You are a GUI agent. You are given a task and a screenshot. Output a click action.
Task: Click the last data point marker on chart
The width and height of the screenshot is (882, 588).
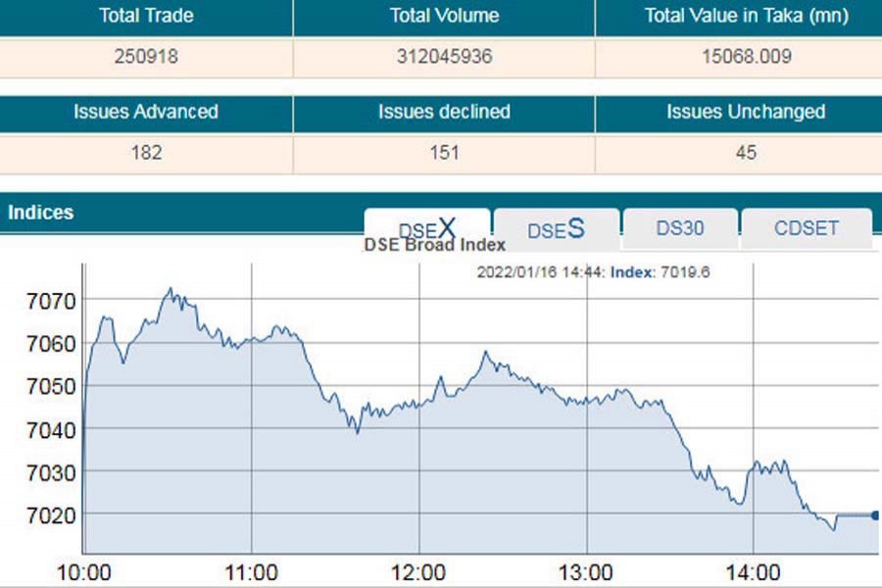pos(874,515)
